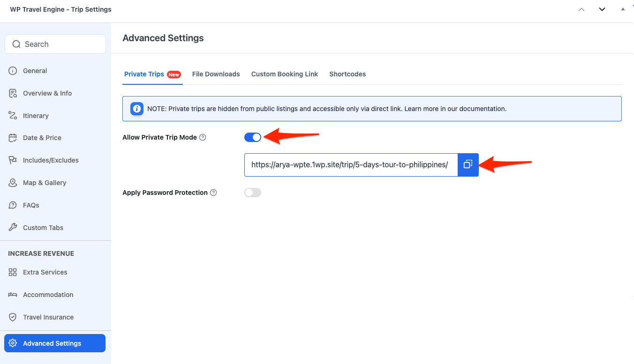Click the magnifier icon in the search box
The image size is (634, 364).
(16, 44)
